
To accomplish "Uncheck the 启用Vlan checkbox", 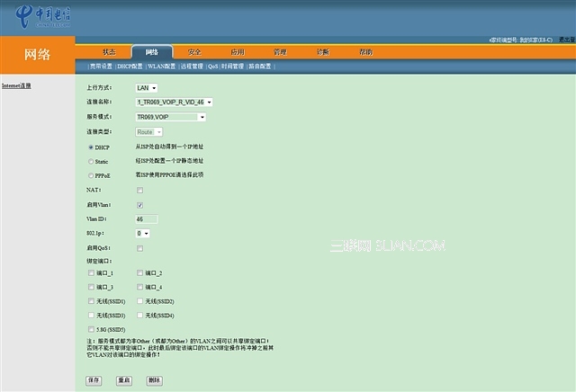I will (x=139, y=205).
